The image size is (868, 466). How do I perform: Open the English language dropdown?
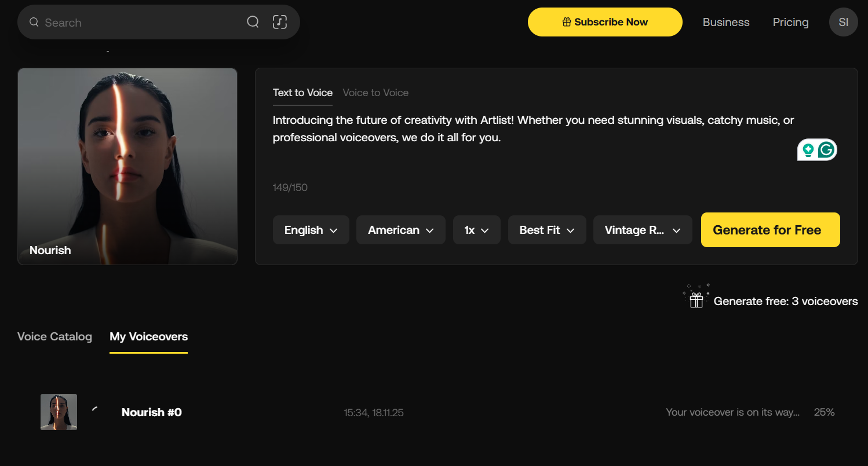click(x=311, y=230)
